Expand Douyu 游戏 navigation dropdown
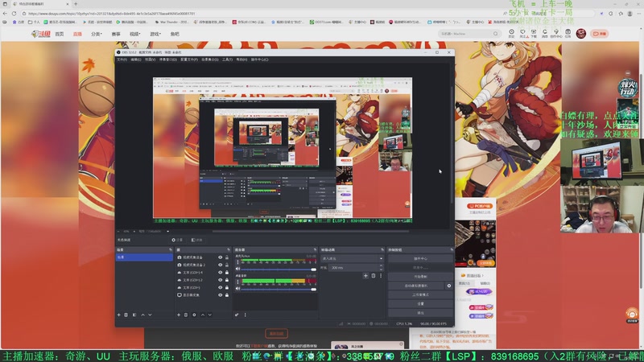 (x=155, y=34)
